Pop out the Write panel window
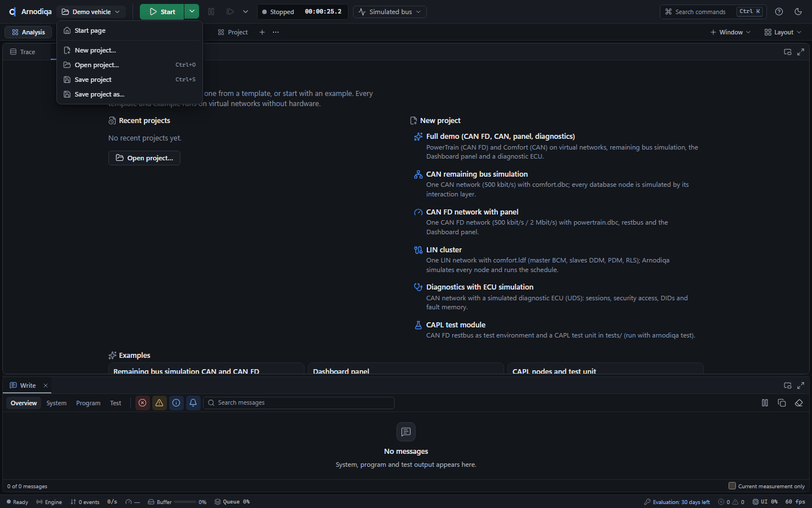The image size is (812, 508). [788, 386]
